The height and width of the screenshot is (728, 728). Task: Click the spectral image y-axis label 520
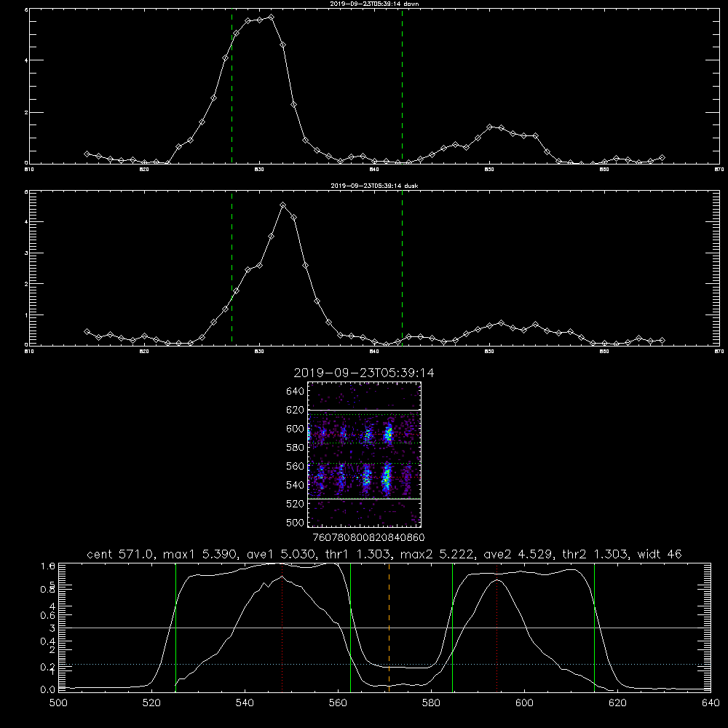pos(296,504)
